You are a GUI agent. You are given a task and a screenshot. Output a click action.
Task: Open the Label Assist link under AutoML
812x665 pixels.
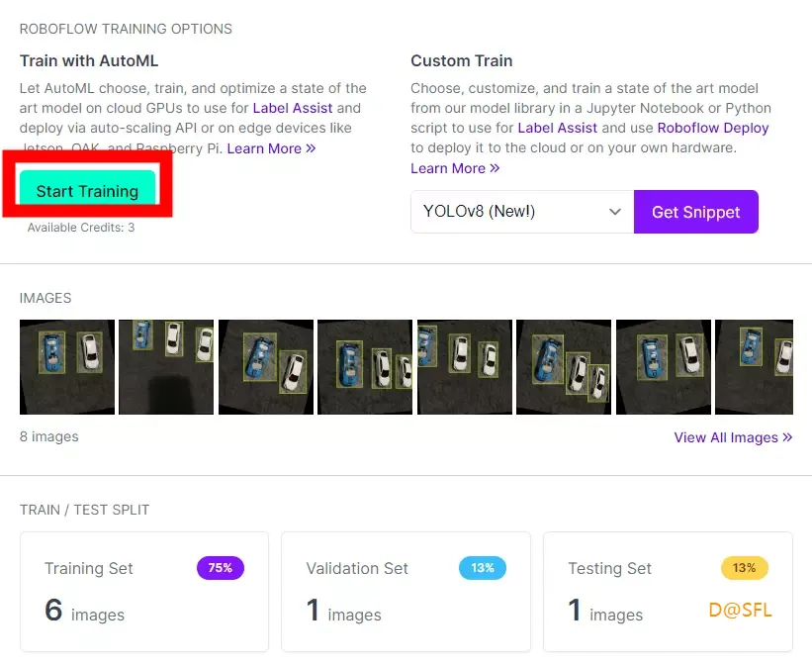pos(293,108)
